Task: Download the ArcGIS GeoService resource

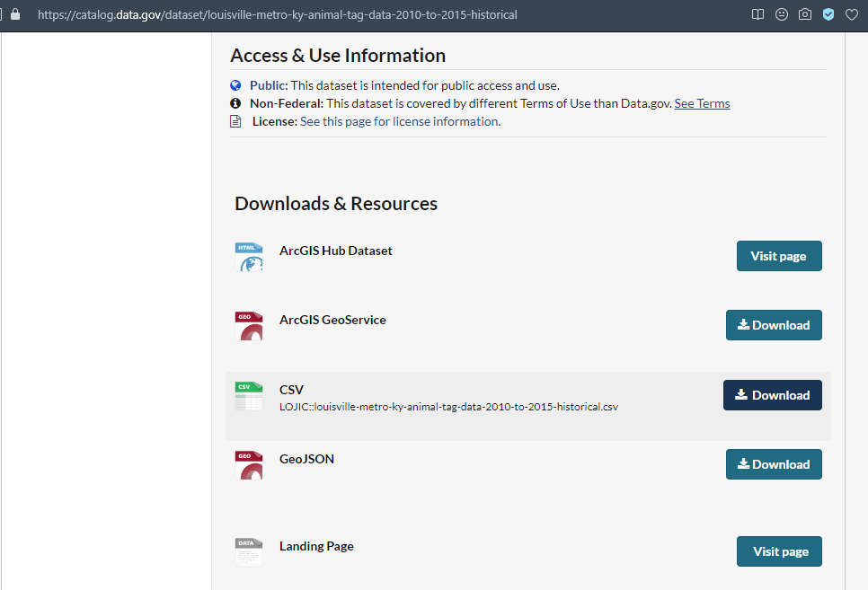Action: point(773,325)
